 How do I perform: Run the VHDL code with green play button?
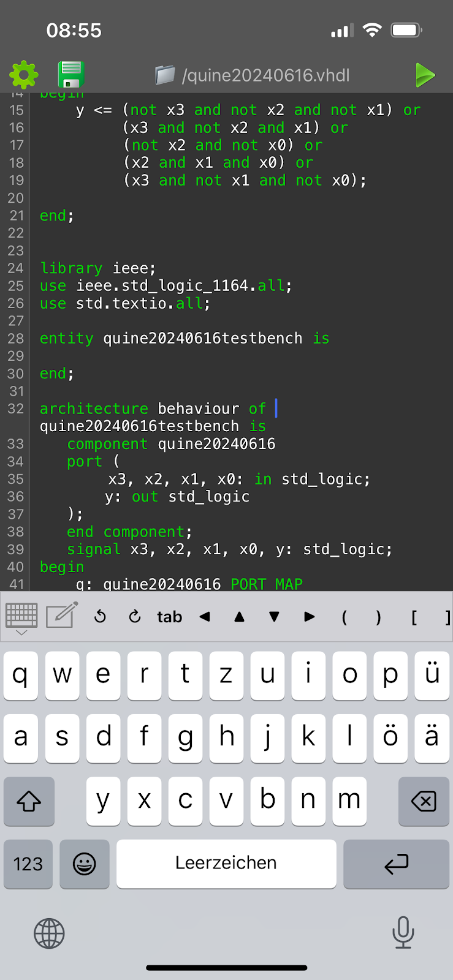pos(425,75)
